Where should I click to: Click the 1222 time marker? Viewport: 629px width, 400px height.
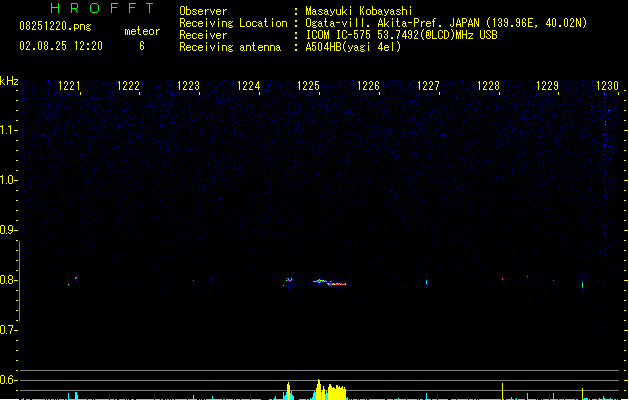click(x=128, y=86)
